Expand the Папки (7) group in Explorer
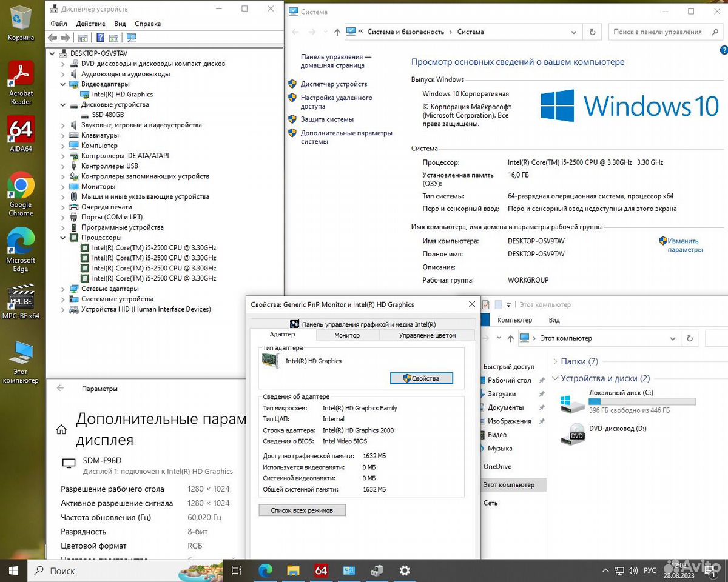 click(555, 361)
